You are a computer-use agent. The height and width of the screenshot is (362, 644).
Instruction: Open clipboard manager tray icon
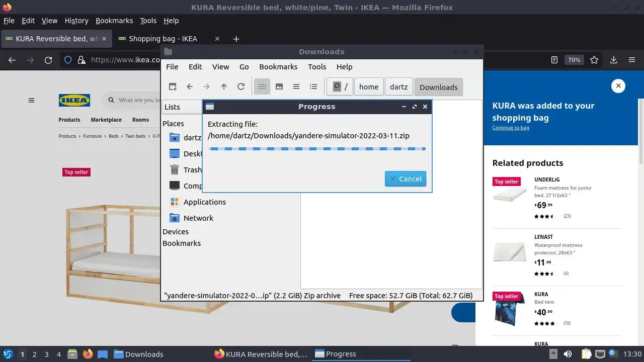point(587,354)
